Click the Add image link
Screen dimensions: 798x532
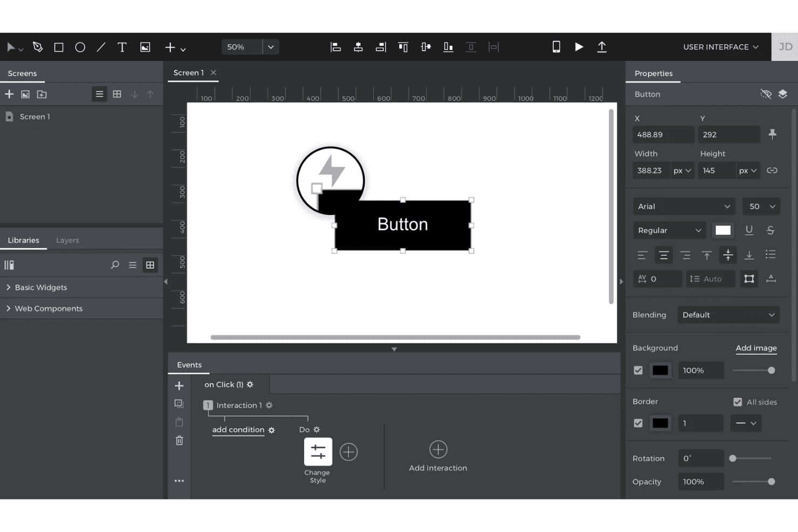click(x=756, y=348)
